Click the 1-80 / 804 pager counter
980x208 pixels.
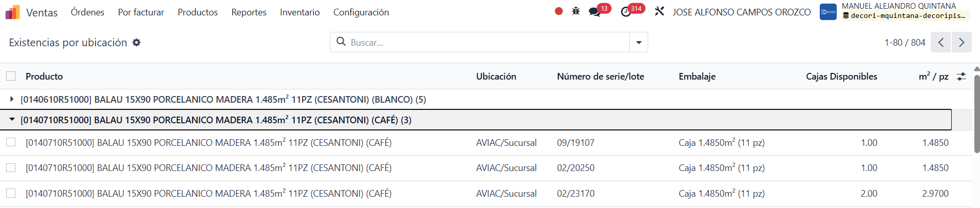pyautogui.click(x=904, y=43)
